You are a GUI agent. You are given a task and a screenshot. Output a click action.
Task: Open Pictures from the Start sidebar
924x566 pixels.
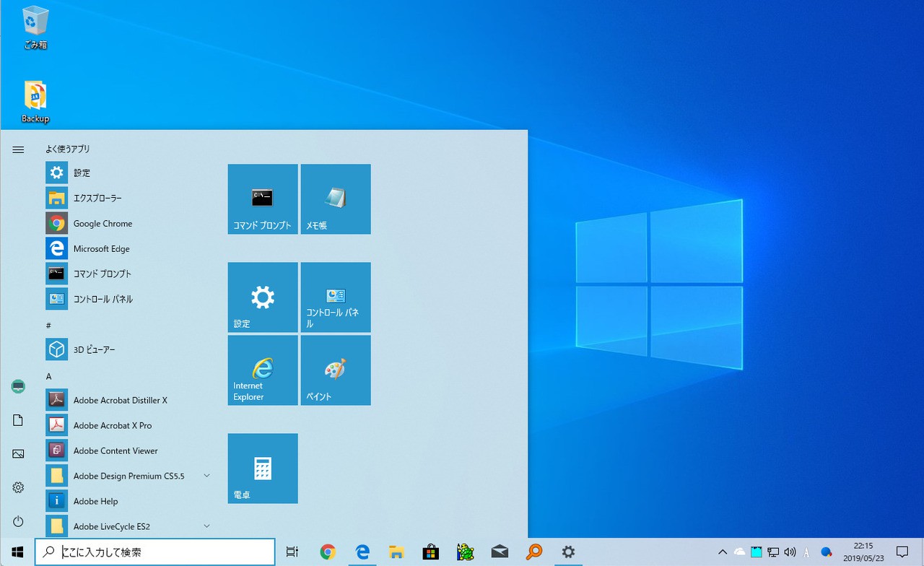click(x=18, y=454)
